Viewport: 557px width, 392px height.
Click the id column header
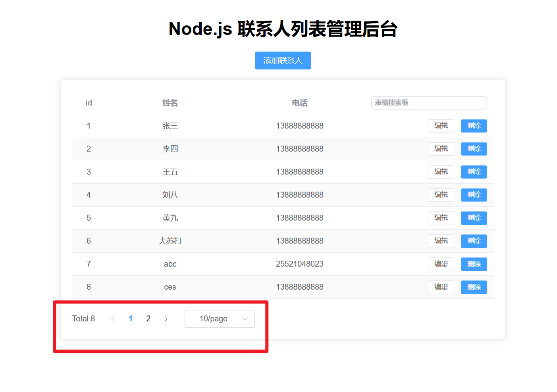click(89, 103)
